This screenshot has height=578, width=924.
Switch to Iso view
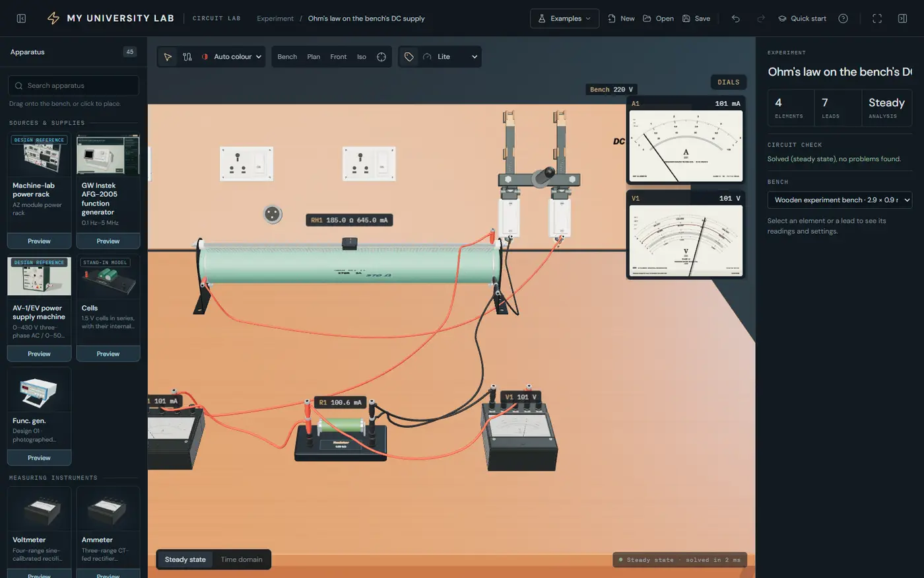[x=362, y=57]
